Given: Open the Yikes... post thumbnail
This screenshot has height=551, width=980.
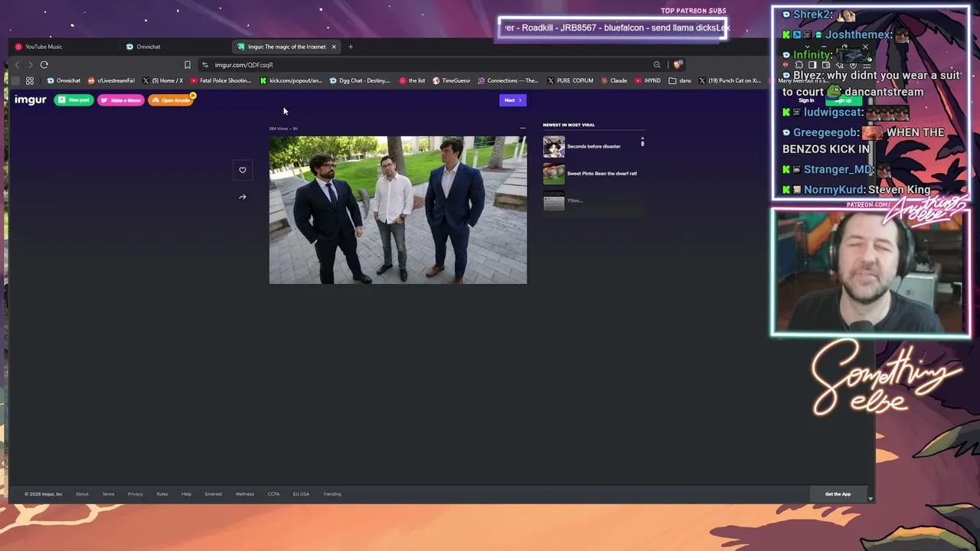Looking at the screenshot, I should pos(554,201).
